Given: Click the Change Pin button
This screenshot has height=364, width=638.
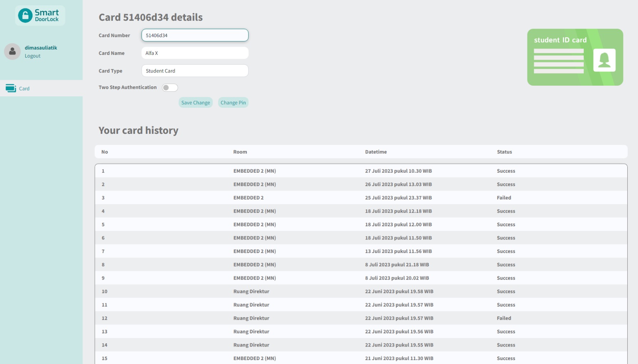Looking at the screenshot, I should tap(233, 102).
